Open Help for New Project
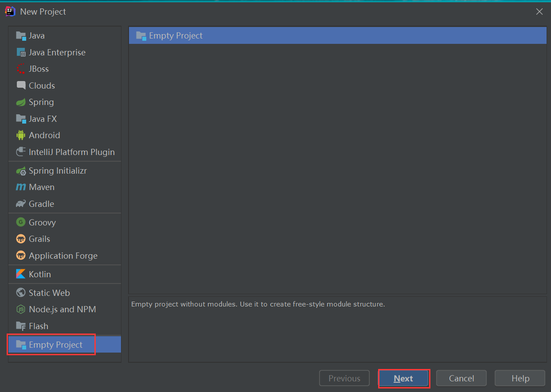Viewport: 551px width, 392px height. (520, 378)
